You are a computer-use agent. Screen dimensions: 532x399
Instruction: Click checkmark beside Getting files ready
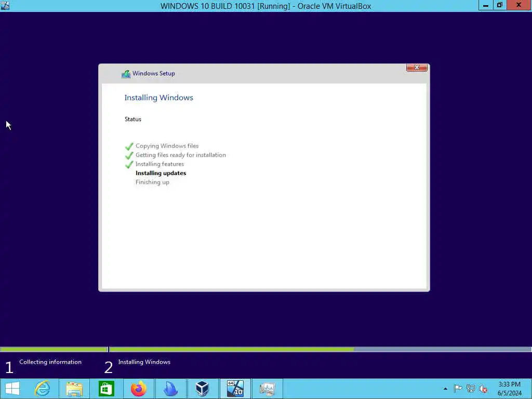(129, 155)
